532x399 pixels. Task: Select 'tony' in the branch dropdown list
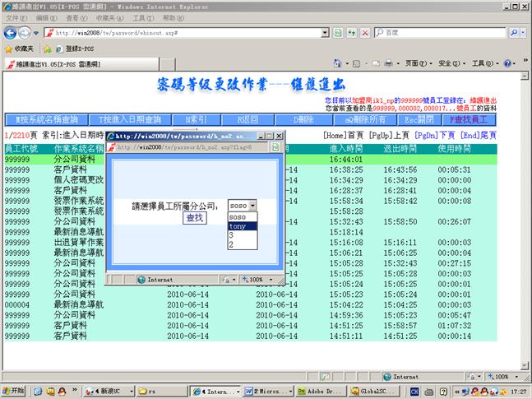click(238, 225)
